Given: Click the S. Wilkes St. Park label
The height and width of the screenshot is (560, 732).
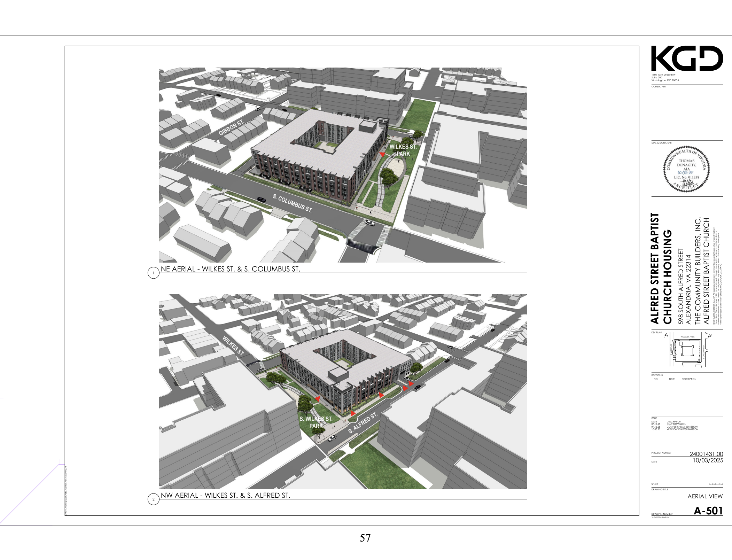Looking at the screenshot, I should (x=316, y=422).
